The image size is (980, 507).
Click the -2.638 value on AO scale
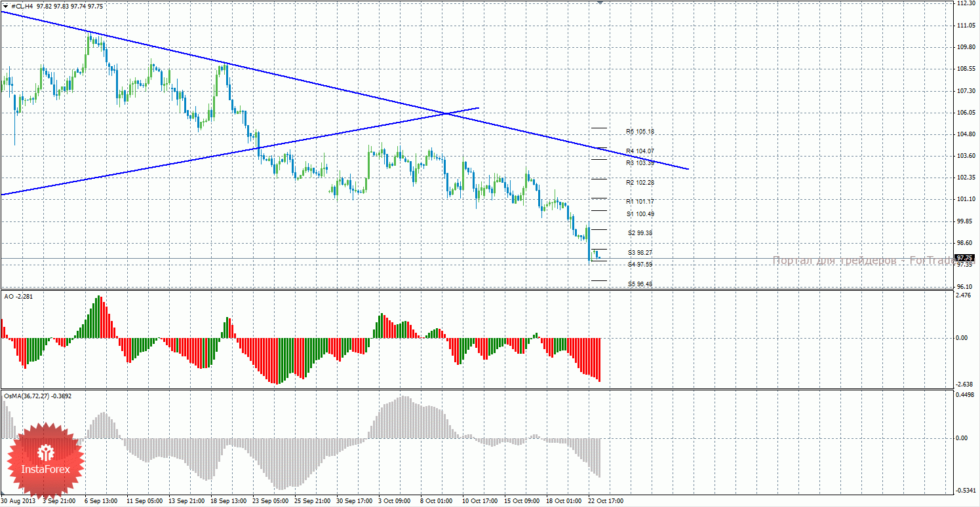[964, 385]
